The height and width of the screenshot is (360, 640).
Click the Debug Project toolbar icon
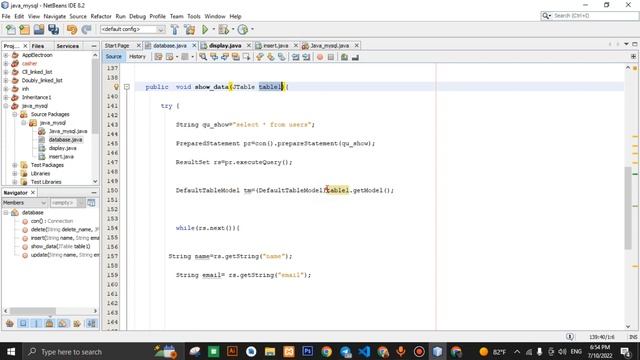pyautogui.click(x=223, y=29)
